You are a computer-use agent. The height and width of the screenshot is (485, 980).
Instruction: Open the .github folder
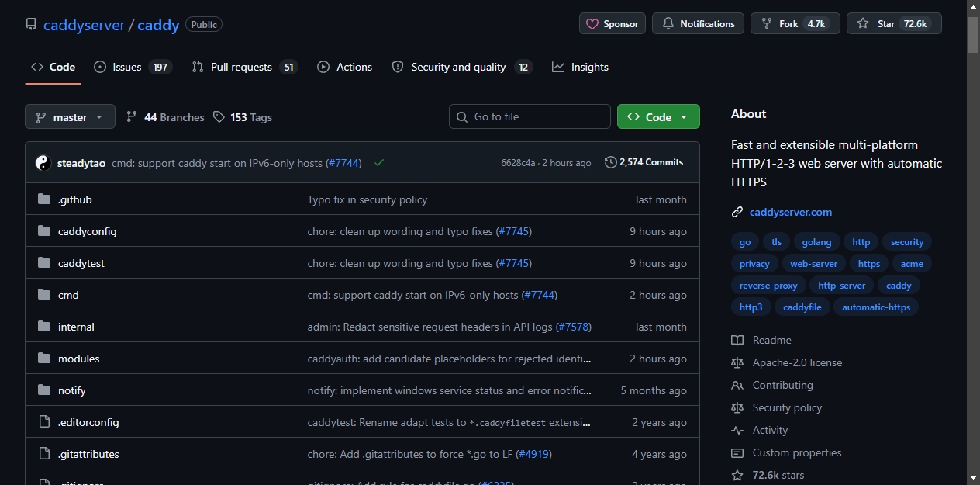(75, 199)
